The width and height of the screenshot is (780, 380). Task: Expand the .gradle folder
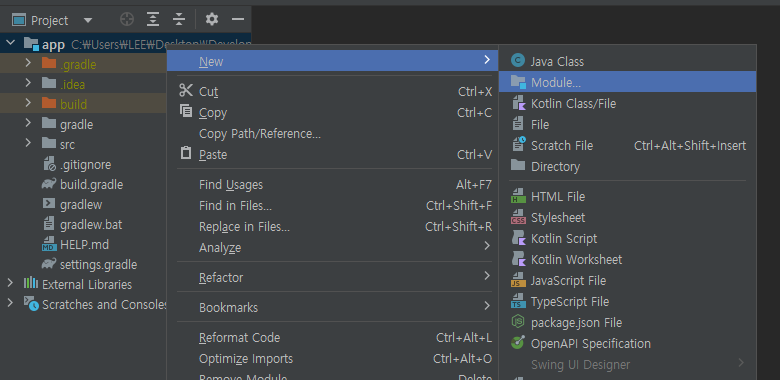(28, 63)
